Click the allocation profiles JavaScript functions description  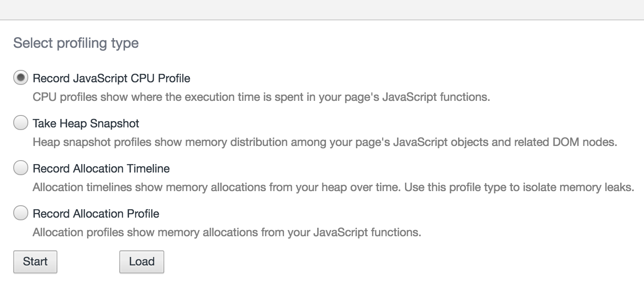[x=227, y=233]
